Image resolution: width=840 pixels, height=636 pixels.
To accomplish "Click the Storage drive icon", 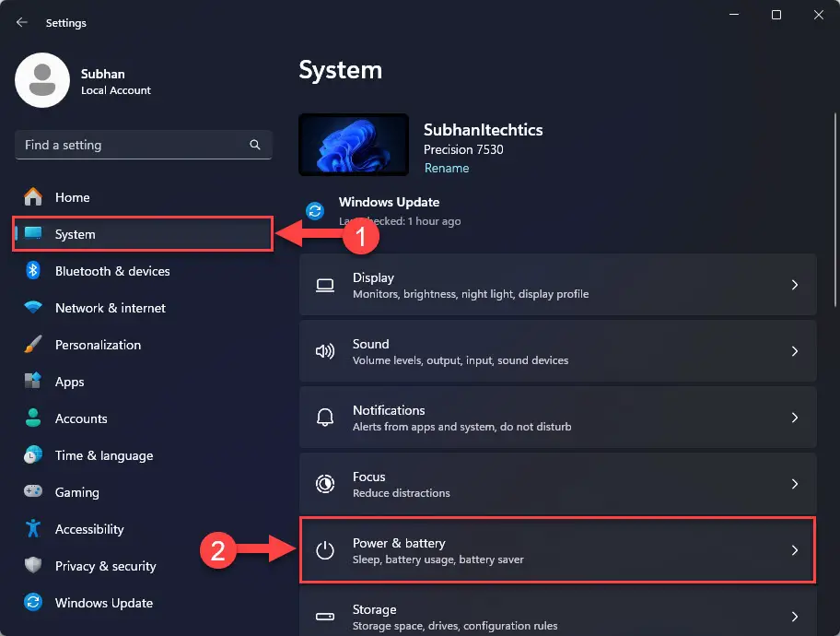I will [324, 616].
